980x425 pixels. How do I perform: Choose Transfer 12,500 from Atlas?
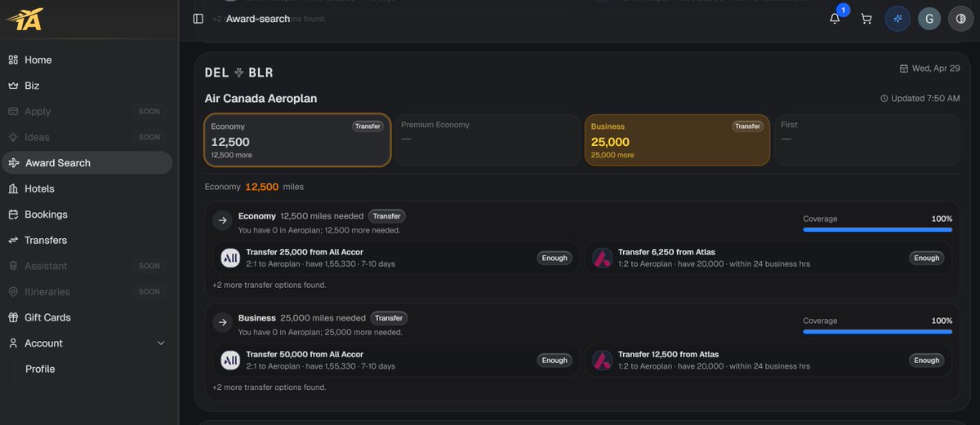tap(768, 360)
